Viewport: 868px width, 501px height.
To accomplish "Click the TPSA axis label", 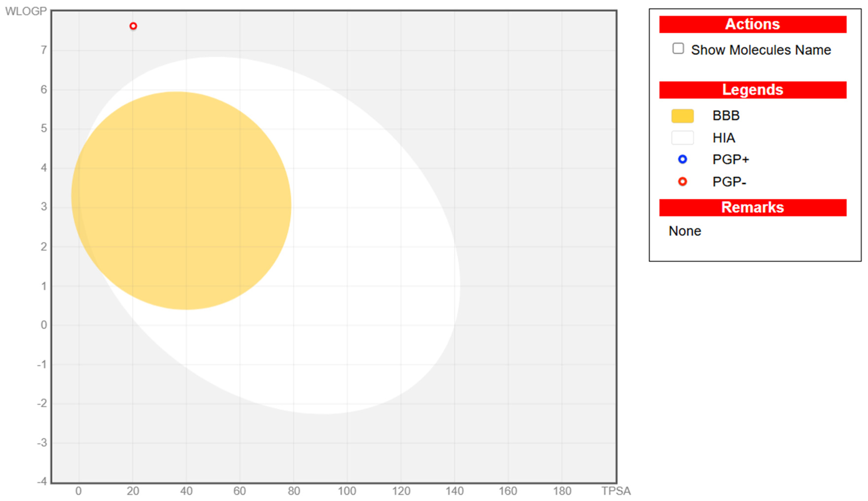I will pyautogui.click(x=616, y=491).
